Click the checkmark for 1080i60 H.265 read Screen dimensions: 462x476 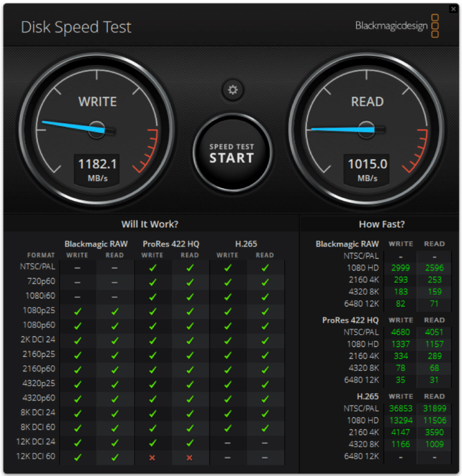265,297
